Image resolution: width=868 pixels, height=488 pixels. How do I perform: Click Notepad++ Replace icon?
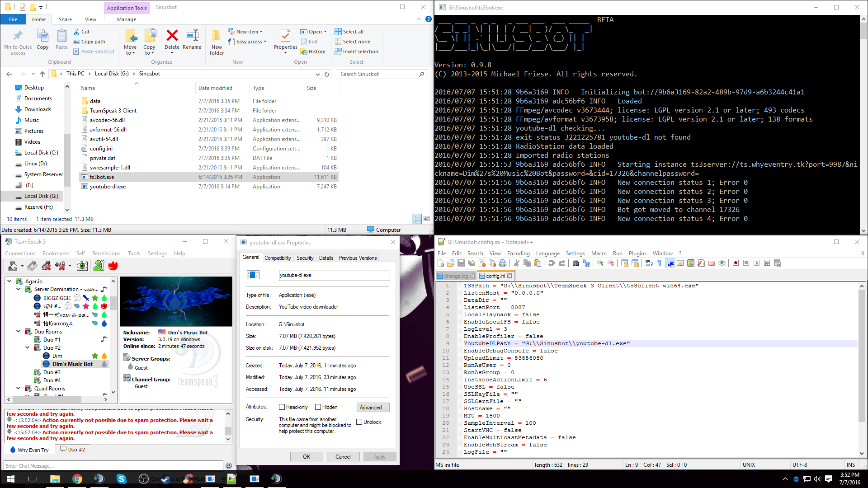click(586, 263)
